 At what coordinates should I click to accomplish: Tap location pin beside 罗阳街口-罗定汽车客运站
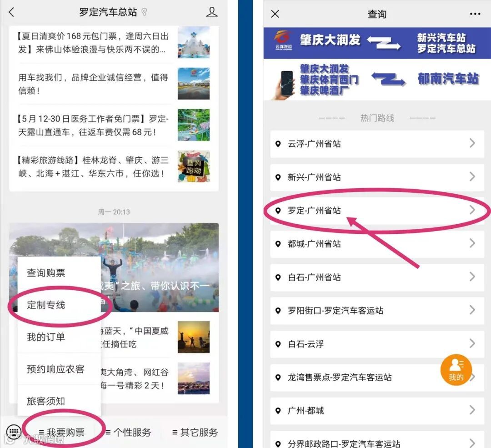(278, 311)
